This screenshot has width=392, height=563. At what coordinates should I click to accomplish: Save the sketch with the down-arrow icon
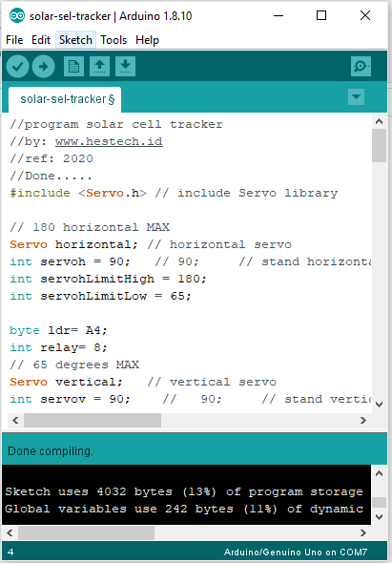125,67
